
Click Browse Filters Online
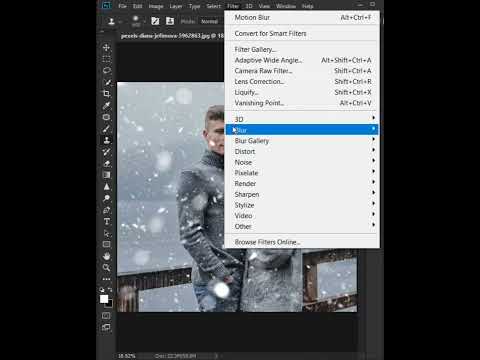tap(302, 242)
